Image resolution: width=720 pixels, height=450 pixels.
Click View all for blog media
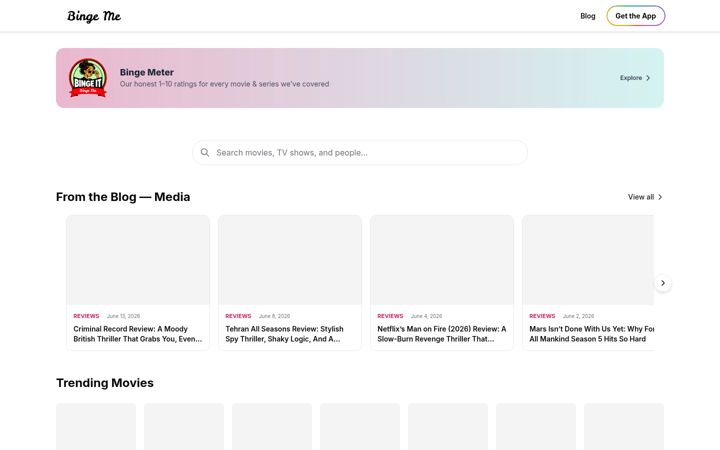641,197
